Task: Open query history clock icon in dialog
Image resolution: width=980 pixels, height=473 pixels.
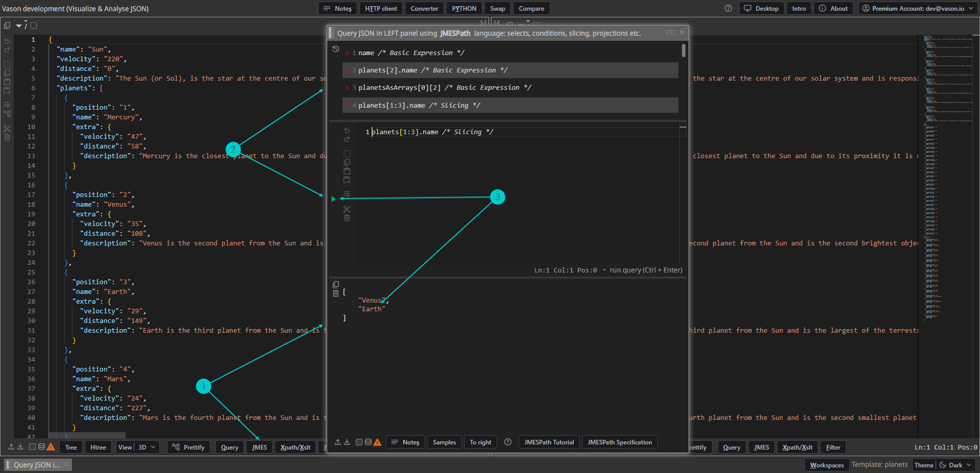Action: (x=336, y=49)
